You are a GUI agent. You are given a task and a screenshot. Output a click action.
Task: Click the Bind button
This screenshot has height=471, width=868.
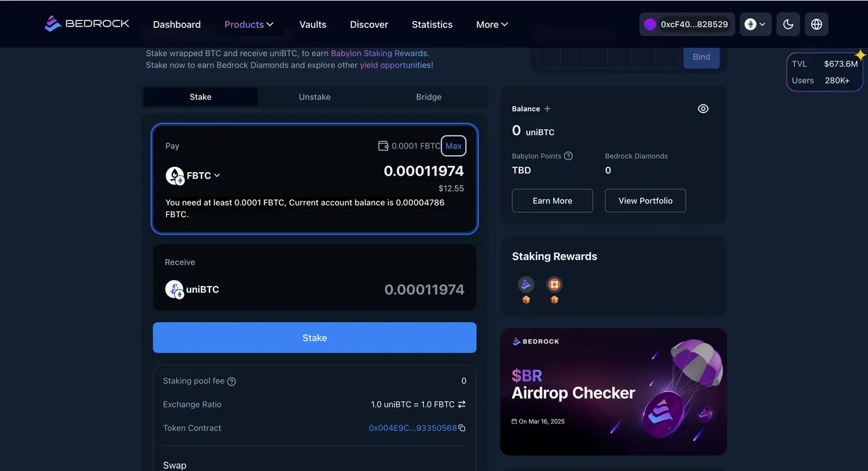[x=701, y=57]
